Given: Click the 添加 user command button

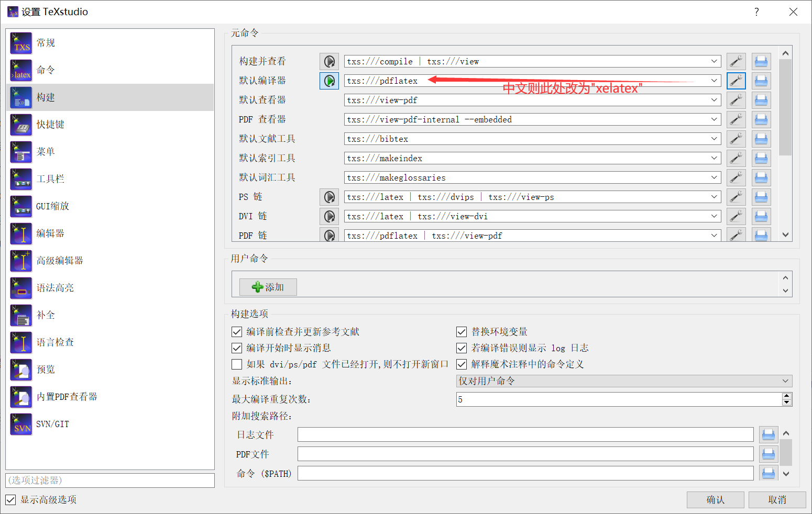Looking at the screenshot, I should point(268,287).
